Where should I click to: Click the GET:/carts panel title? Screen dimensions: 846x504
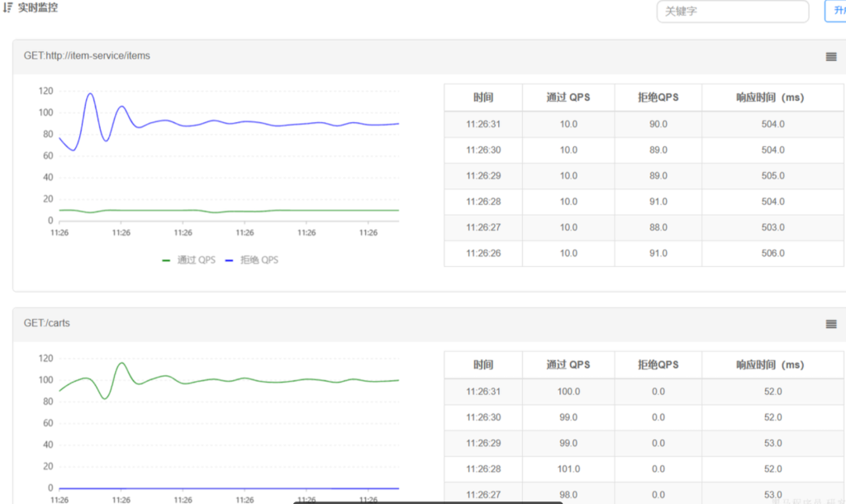tap(47, 323)
